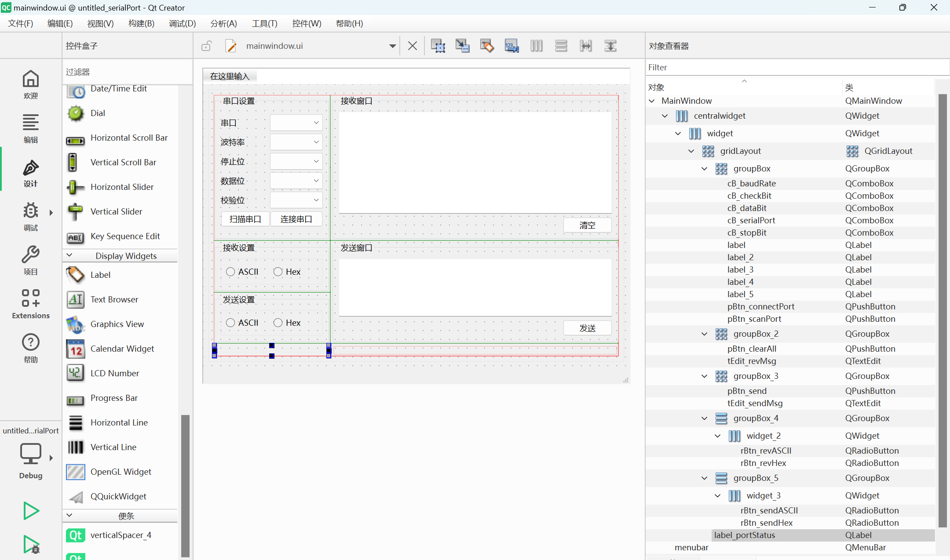Click the widget box vertical scrollbar
Image resolution: width=950 pixels, height=560 pixels.
point(185,484)
